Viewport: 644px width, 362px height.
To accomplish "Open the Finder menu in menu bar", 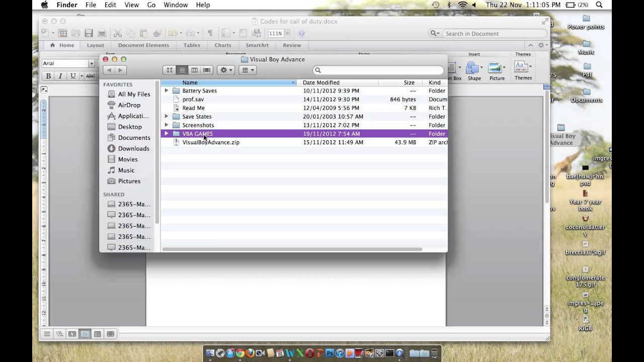I will (x=67, y=5).
